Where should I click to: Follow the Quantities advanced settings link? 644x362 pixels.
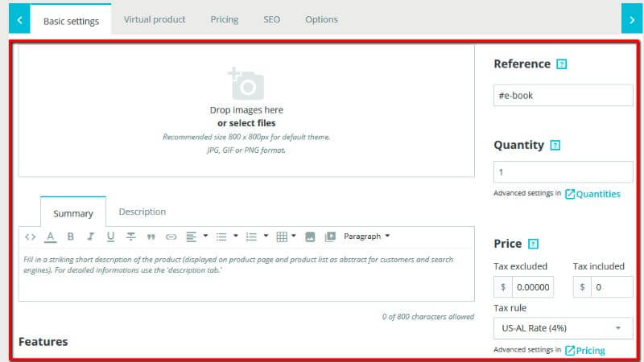point(592,194)
